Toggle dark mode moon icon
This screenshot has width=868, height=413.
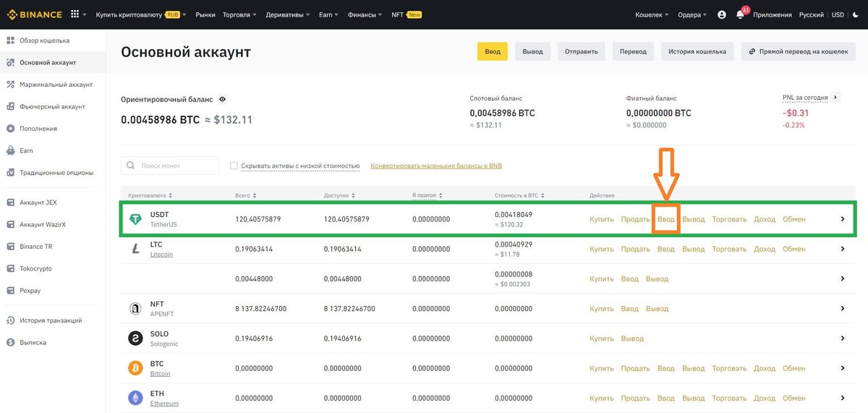tap(856, 14)
